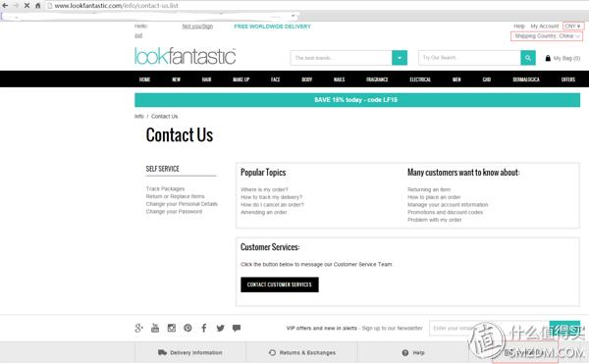Screen dimensions: 589x364
Task: Open the My Account link
Action: (x=545, y=26)
